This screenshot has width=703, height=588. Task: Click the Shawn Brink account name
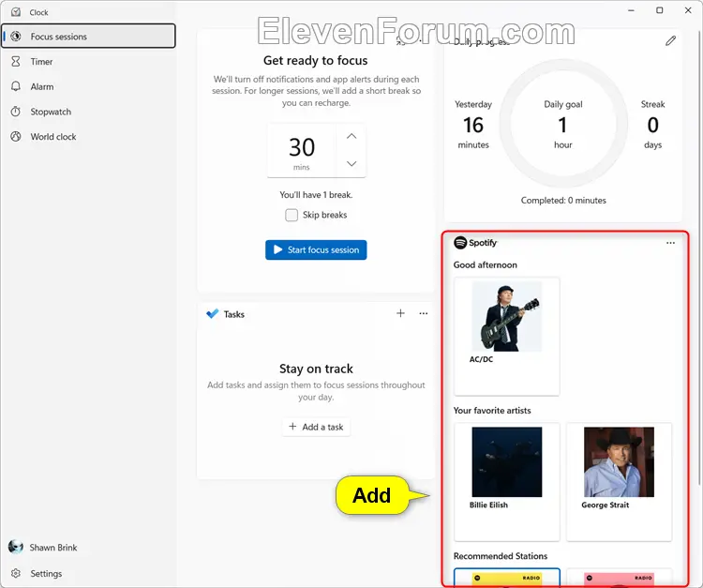tap(53, 548)
